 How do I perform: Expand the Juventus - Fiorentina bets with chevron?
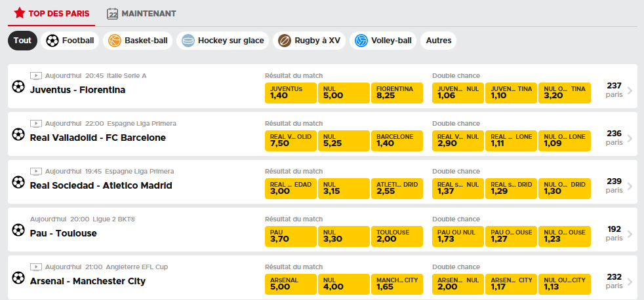tap(630, 90)
